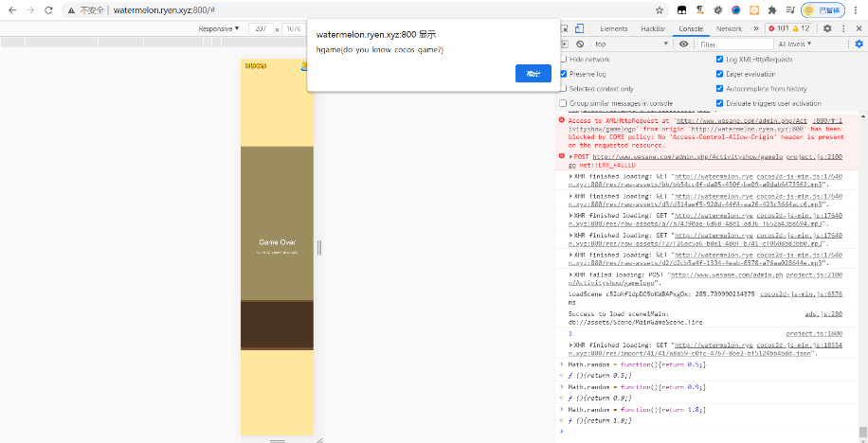The image size is (868, 443).
Task: Open the Chrome extensions puzzle icon
Action: pos(772,9)
